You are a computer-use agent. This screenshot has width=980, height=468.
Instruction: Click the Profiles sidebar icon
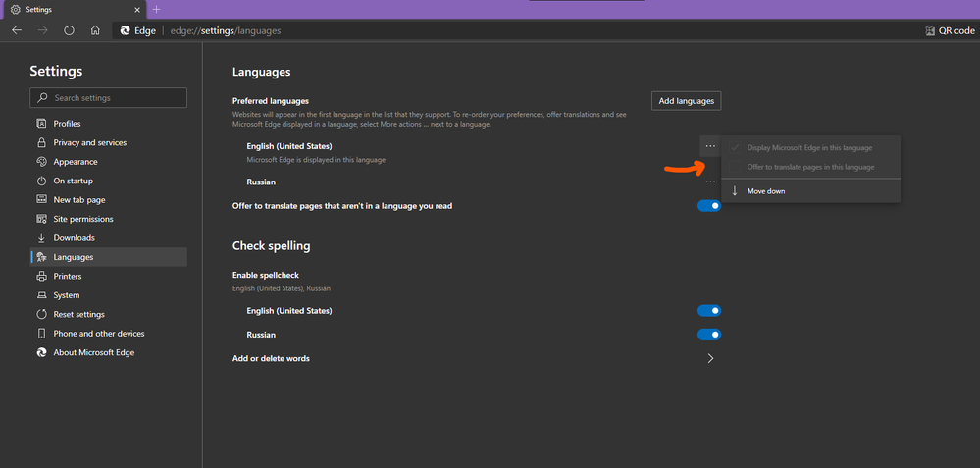tap(41, 123)
